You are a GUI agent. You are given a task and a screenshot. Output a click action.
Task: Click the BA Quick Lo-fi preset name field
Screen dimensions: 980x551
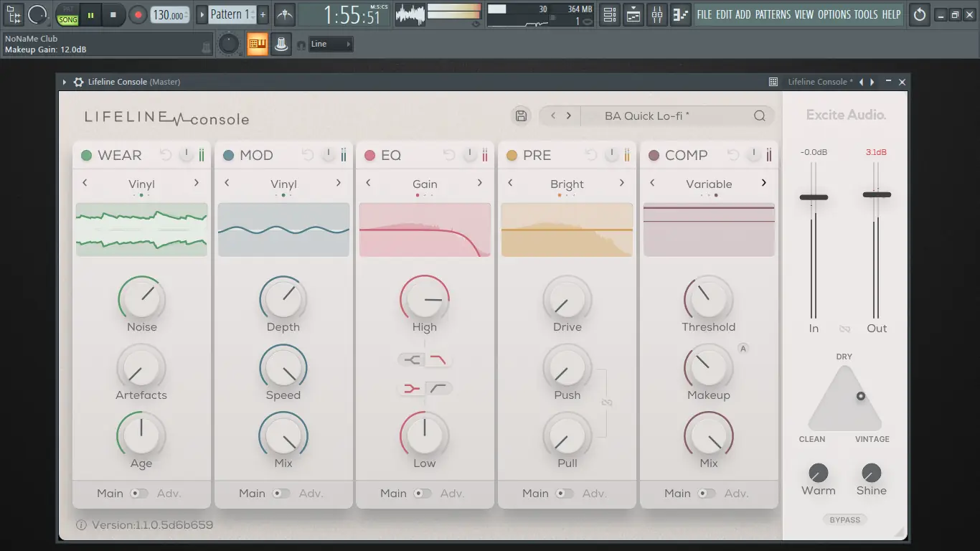tap(648, 116)
